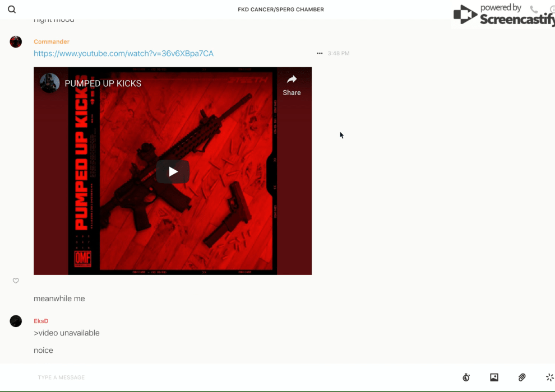The width and height of the screenshot is (555, 392).
Task: Play the Pumped Up Kicks video
Action: click(x=173, y=171)
